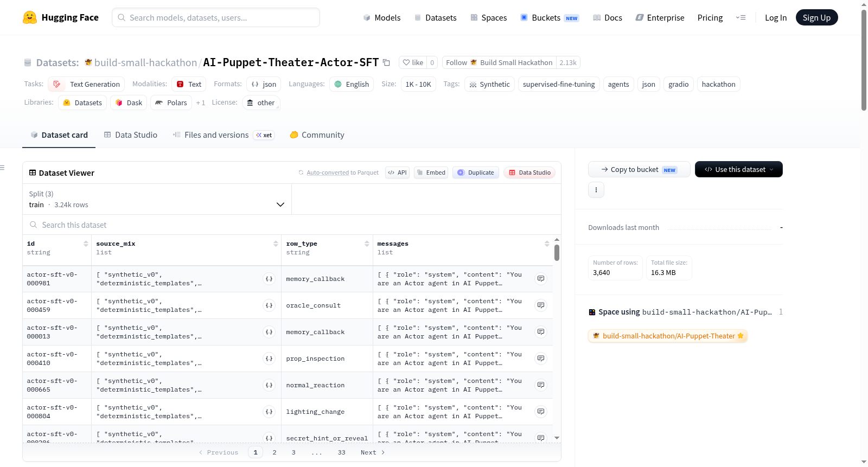Click the Embed button

pyautogui.click(x=431, y=172)
